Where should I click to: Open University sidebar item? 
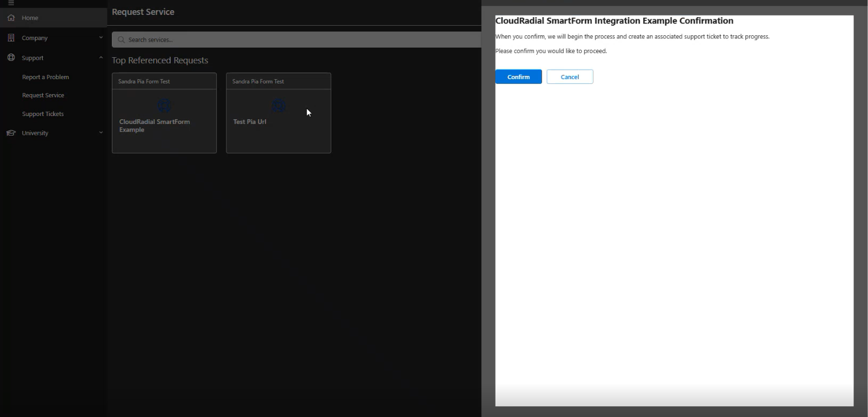(54, 133)
